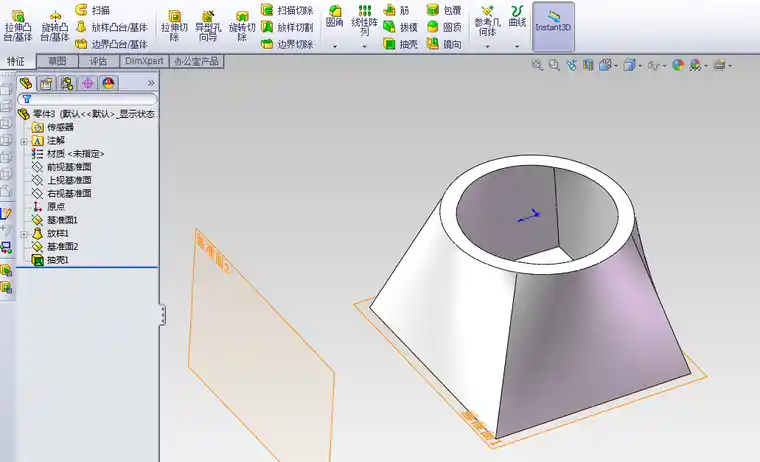The height and width of the screenshot is (462, 760).
Task: Click the previous view icon
Action: click(x=571, y=65)
